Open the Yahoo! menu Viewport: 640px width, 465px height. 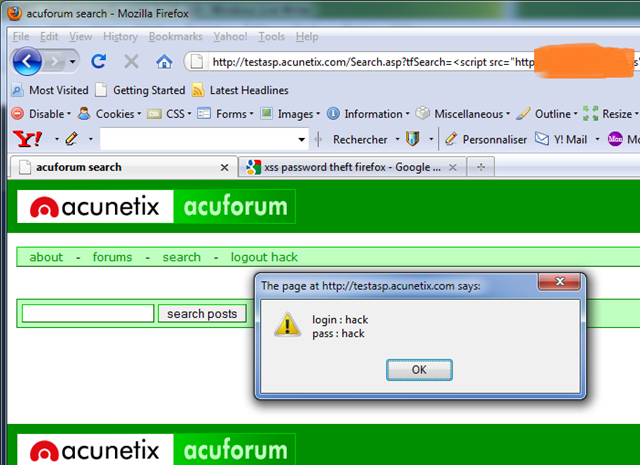point(230,37)
